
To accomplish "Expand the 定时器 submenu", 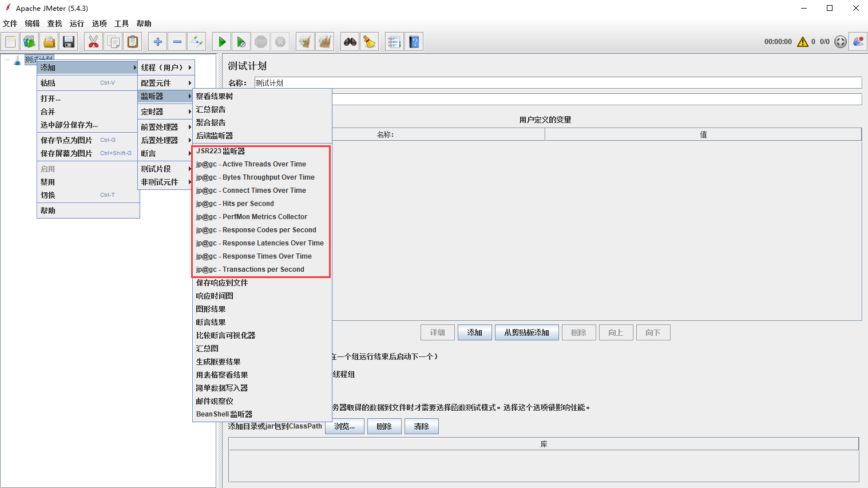I will click(x=166, y=112).
